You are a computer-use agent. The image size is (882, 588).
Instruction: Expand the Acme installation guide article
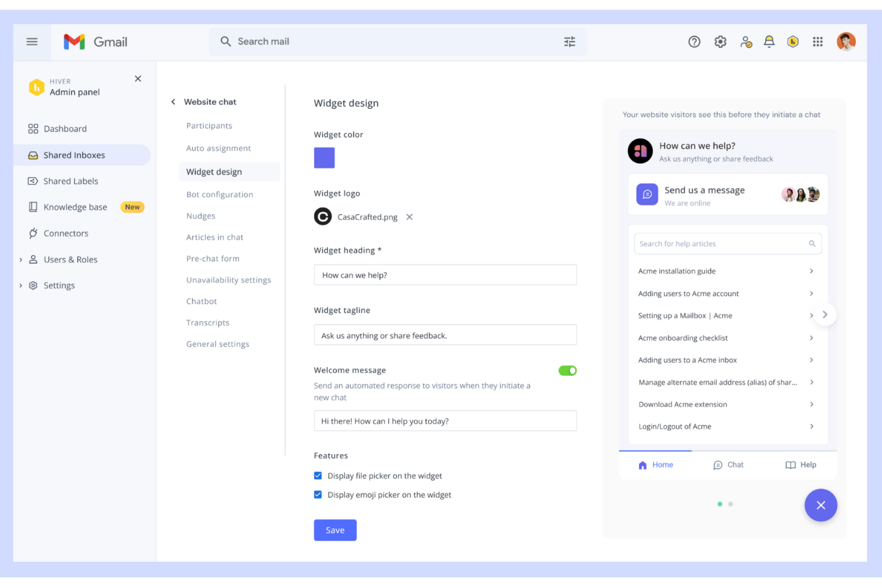click(811, 270)
